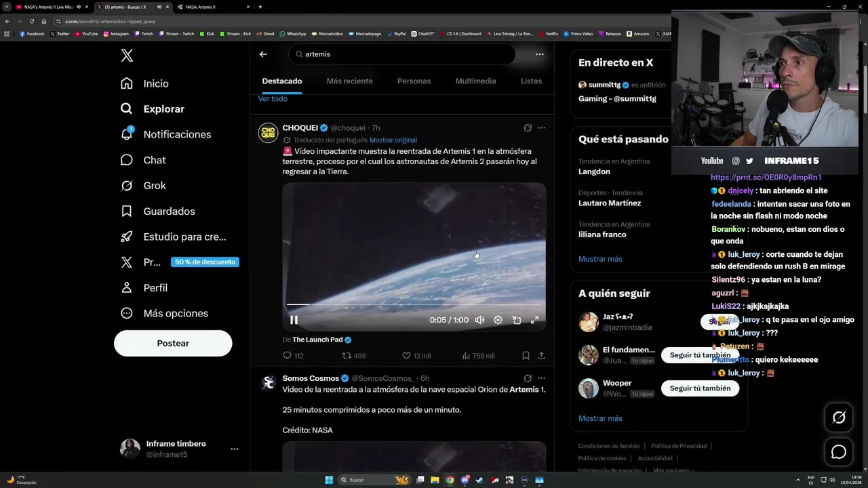
Task: Open video settings gear
Action: tap(498, 320)
